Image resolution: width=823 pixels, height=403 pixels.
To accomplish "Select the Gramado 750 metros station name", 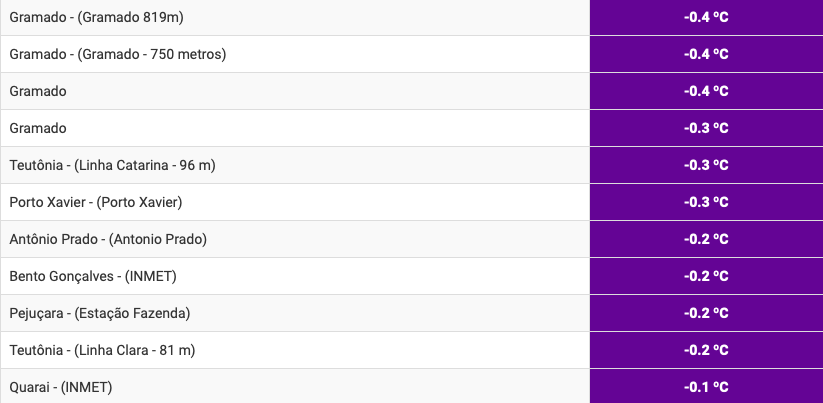I will pos(117,54).
